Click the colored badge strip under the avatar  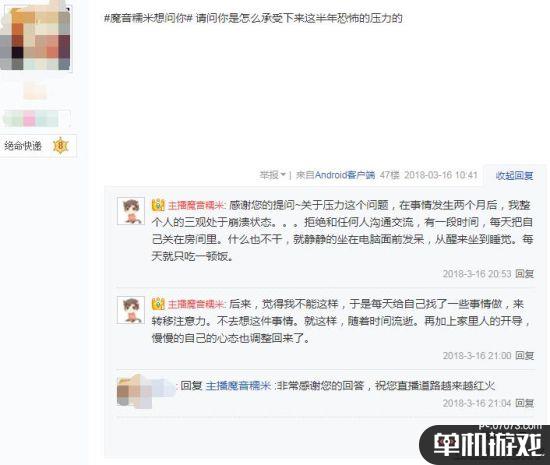tap(35, 119)
